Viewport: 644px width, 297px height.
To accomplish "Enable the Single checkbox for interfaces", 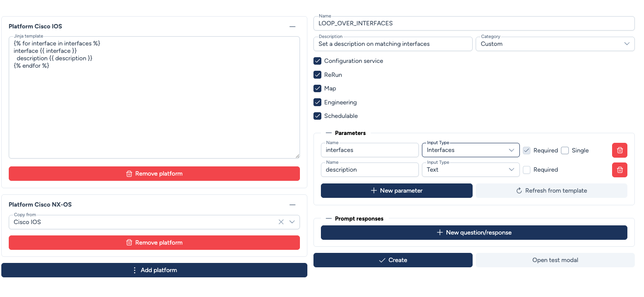I will tap(565, 150).
